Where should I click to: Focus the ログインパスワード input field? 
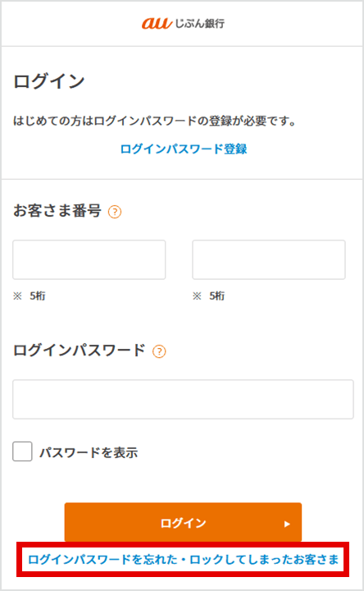(183, 399)
